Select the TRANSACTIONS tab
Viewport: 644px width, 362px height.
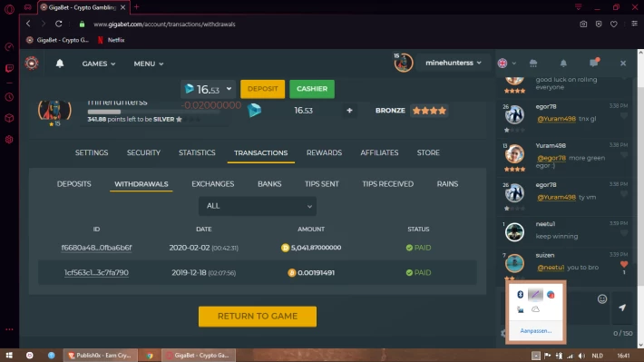(x=261, y=152)
